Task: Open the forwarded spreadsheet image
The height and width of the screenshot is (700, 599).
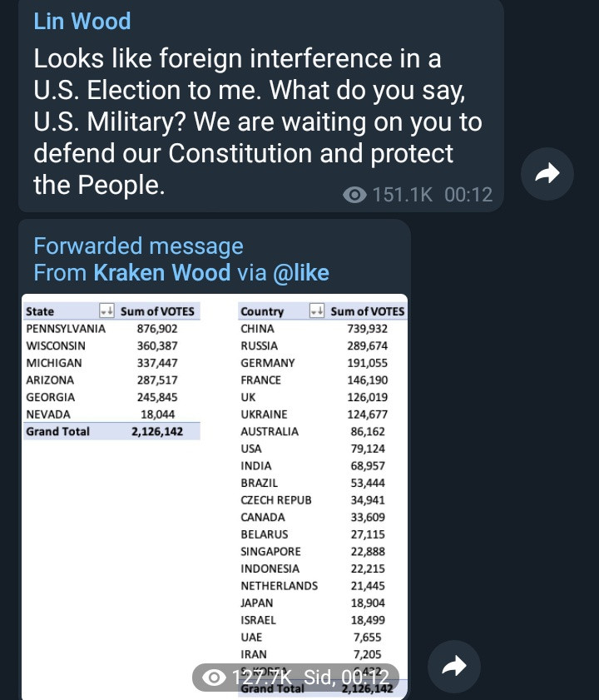Action: [215, 496]
